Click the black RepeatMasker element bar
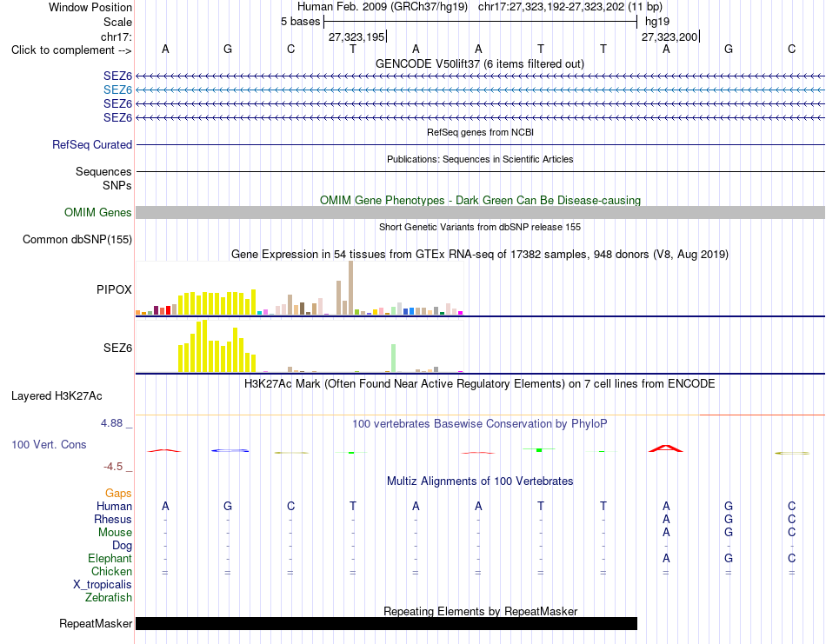The height and width of the screenshot is (644, 826). [x=386, y=623]
